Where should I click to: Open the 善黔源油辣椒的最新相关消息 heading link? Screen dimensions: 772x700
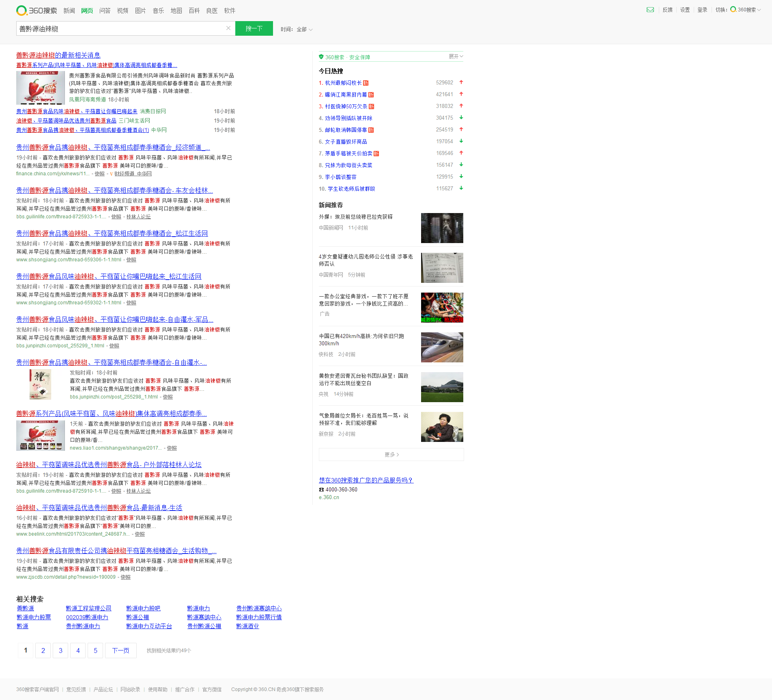58,55
